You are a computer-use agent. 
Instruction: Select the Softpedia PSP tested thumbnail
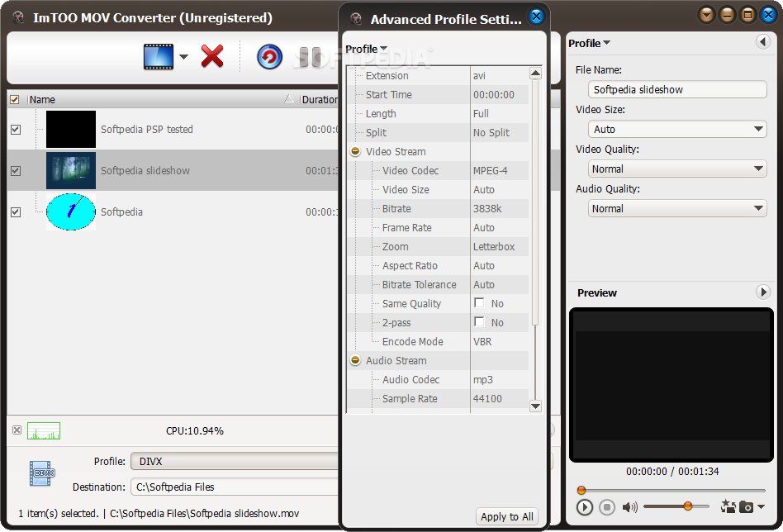71,130
